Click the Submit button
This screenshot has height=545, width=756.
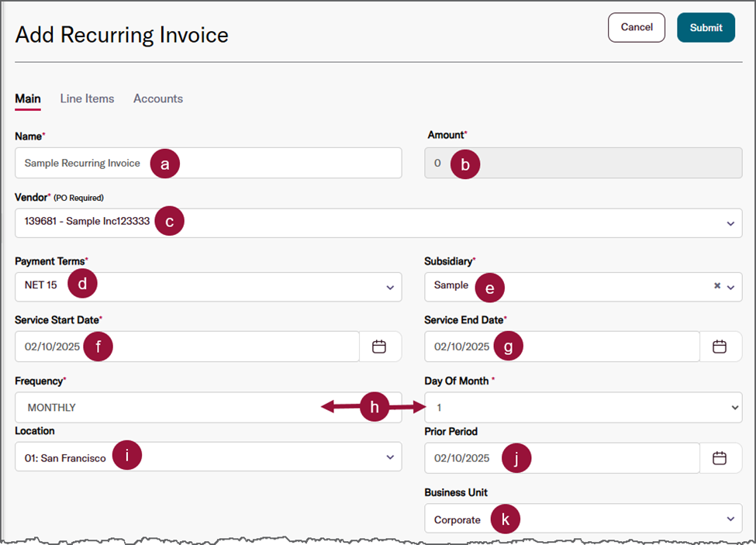[x=706, y=27]
